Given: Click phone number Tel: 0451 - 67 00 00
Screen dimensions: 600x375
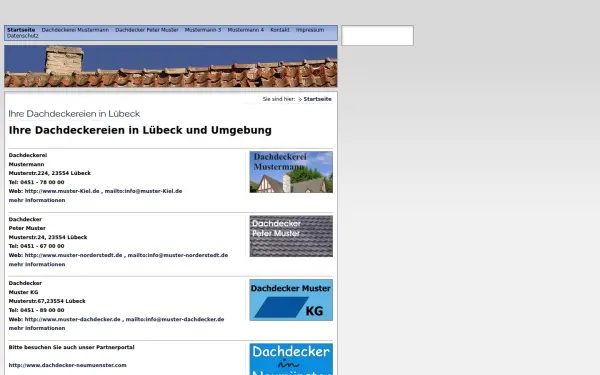Looking at the screenshot, I should coord(36,246).
